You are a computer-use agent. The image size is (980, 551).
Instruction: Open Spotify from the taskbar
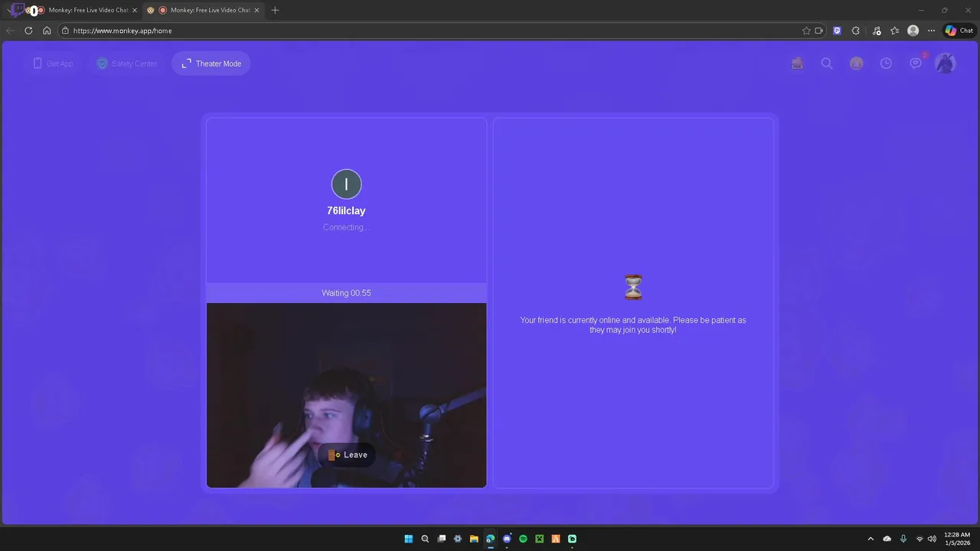523,539
